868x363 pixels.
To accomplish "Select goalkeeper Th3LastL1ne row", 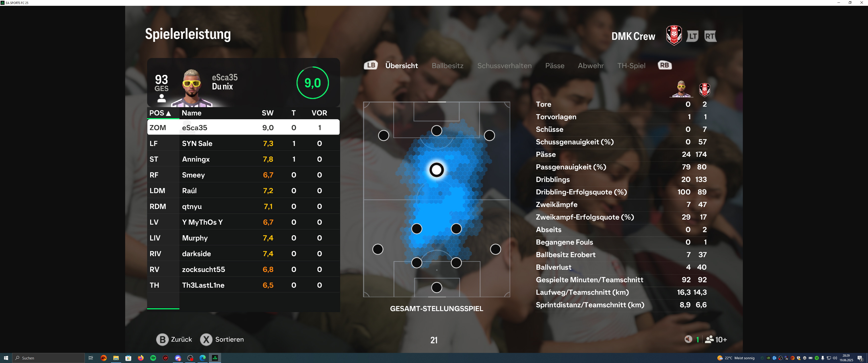I will click(243, 285).
